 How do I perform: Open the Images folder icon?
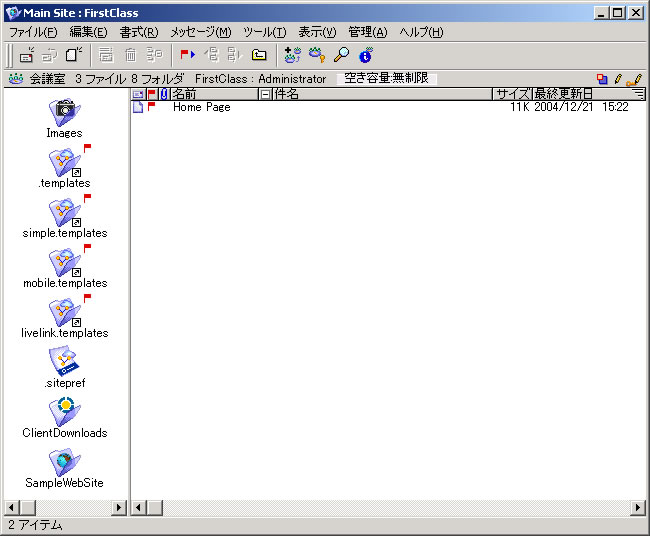click(x=64, y=113)
